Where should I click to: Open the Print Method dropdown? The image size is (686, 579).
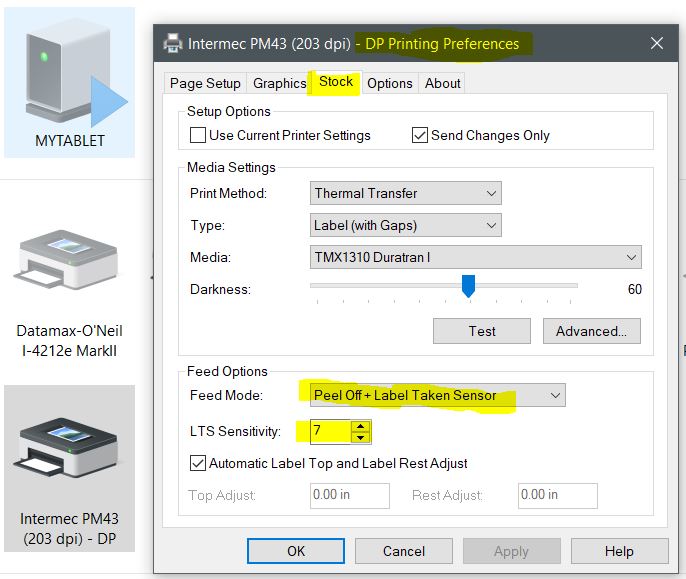pos(406,193)
